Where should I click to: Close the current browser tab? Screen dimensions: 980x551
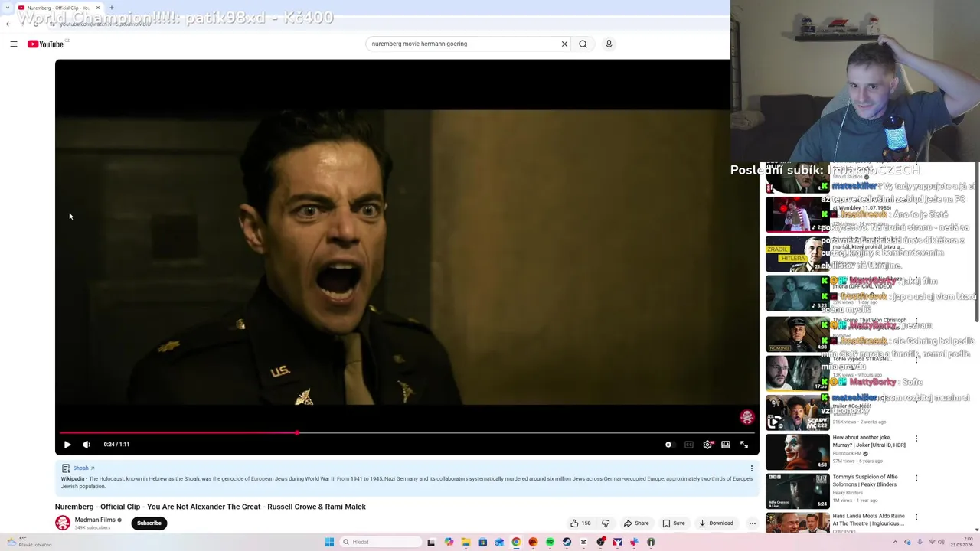coord(98,8)
